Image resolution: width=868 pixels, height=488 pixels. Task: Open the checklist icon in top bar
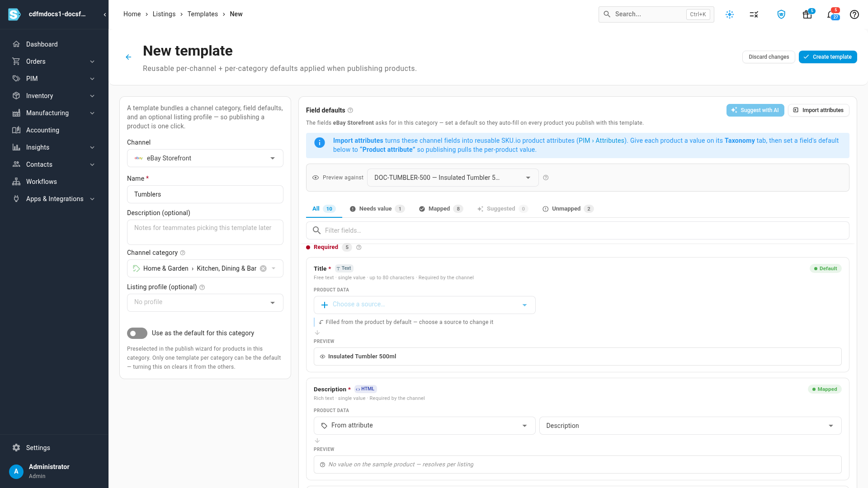click(754, 14)
